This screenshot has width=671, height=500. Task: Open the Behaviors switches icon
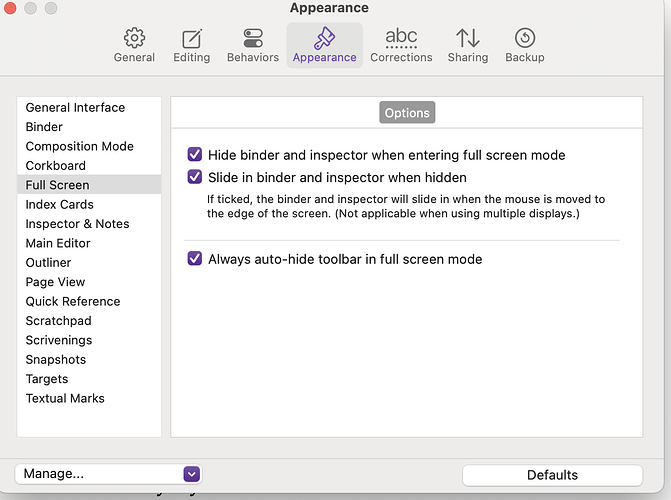click(x=253, y=39)
